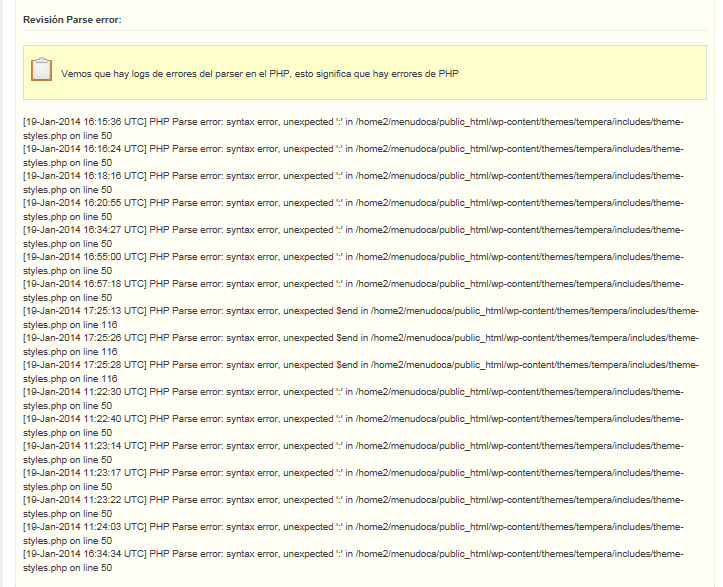
Task: Click the 'Revisión Parse error:' heading
Action: [x=72, y=20]
